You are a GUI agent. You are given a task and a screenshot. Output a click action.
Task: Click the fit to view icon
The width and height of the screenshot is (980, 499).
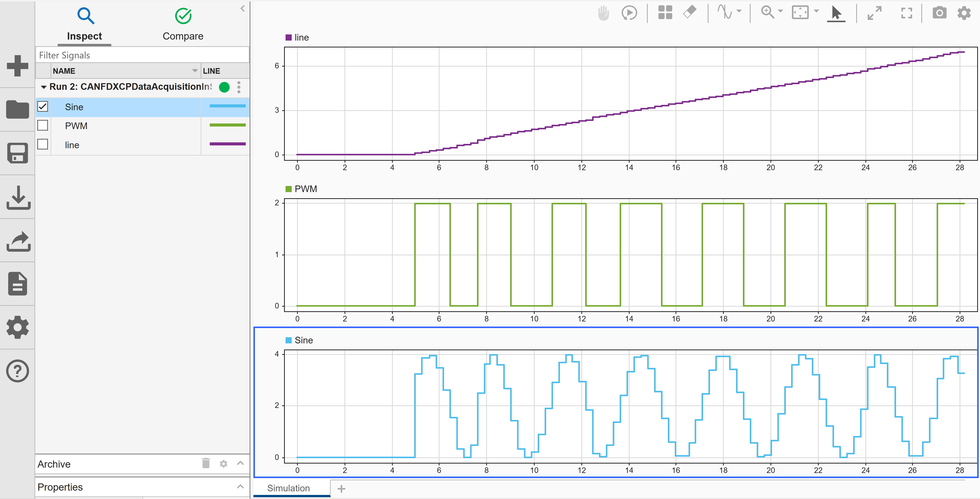point(800,12)
